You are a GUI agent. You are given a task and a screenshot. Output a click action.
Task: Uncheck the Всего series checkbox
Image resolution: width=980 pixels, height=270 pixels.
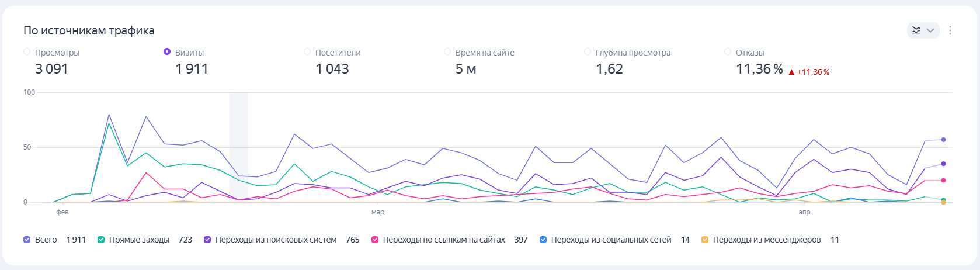click(27, 240)
